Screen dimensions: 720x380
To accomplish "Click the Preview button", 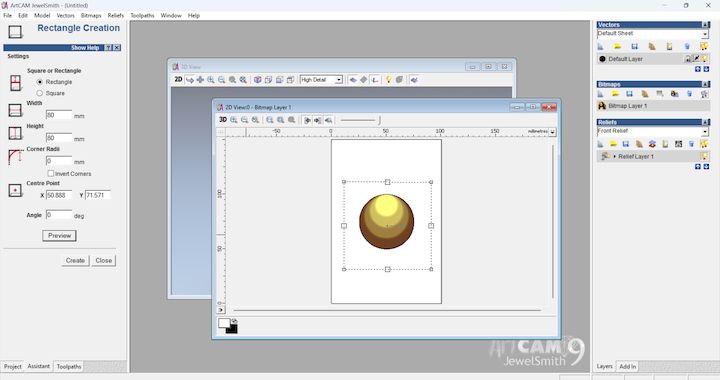I will 59,236.
